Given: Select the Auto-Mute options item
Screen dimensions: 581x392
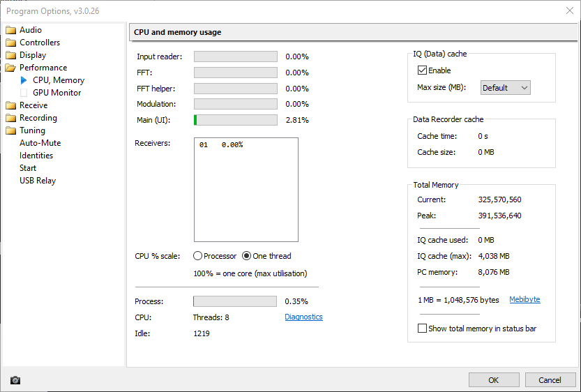Looking at the screenshot, I should (x=40, y=143).
